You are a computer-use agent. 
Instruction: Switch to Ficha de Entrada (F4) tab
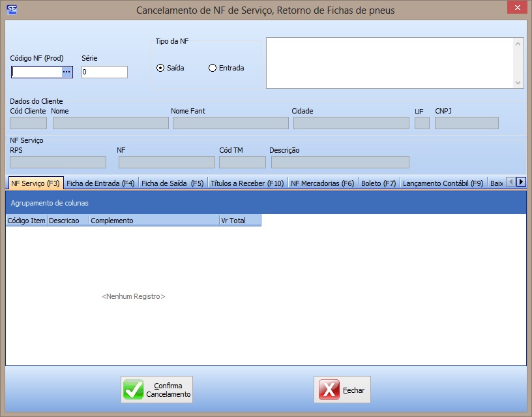pos(100,183)
